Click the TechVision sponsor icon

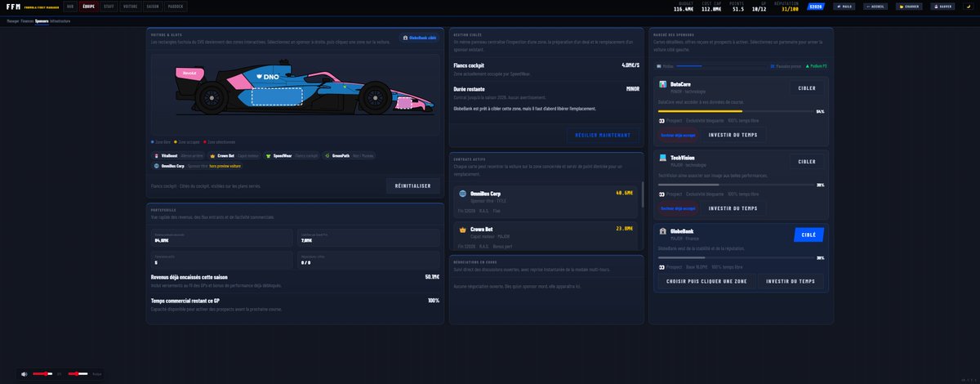tap(662, 159)
